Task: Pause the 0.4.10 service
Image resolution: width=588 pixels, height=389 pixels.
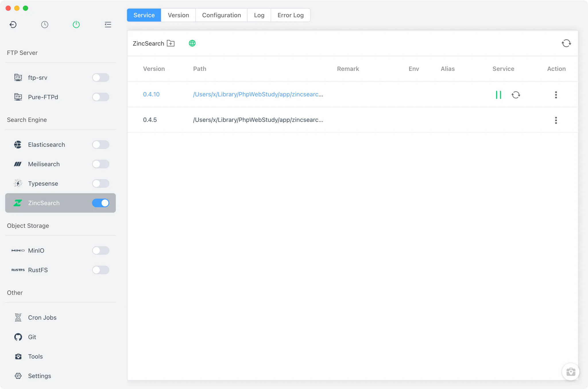Action: click(498, 95)
